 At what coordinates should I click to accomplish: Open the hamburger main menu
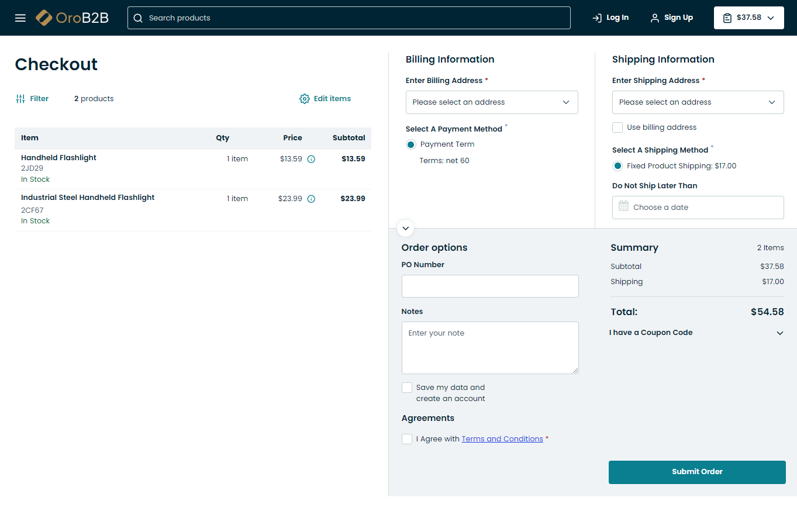click(20, 18)
